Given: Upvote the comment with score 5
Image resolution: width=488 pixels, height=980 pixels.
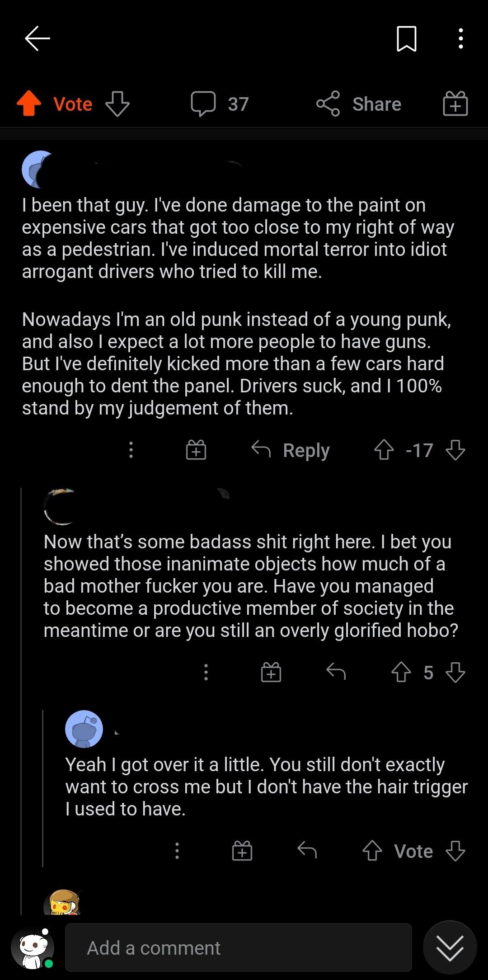Looking at the screenshot, I should (x=401, y=672).
